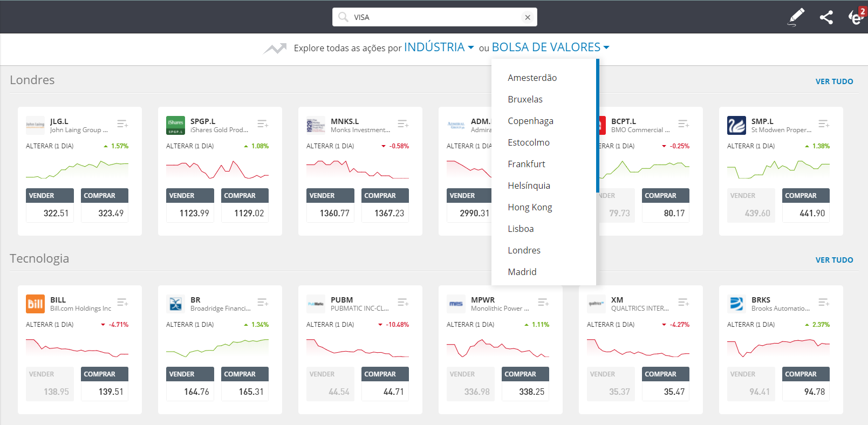Click VER TUDO for Tecnologia section
This screenshot has width=868, height=425.
click(834, 260)
